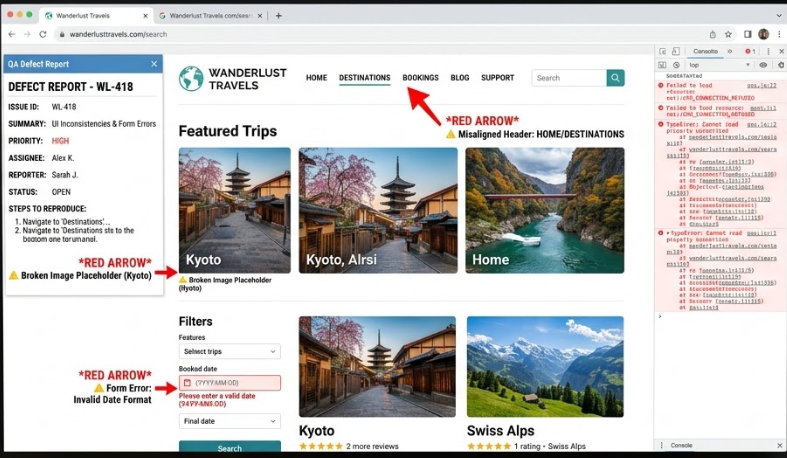Click the teal search magnifier button

[616, 78]
